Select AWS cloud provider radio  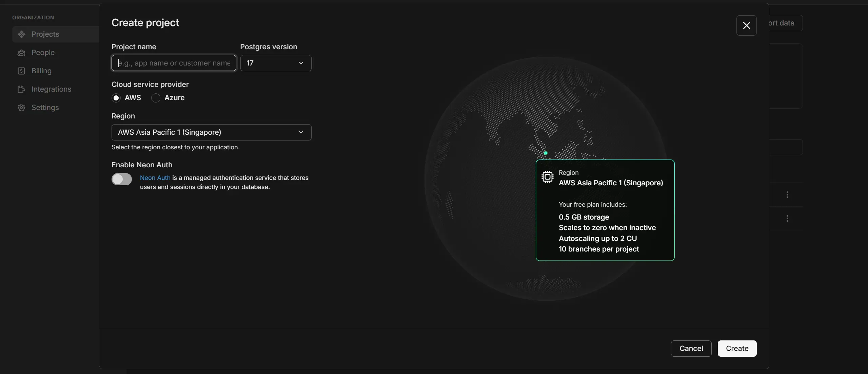(116, 98)
